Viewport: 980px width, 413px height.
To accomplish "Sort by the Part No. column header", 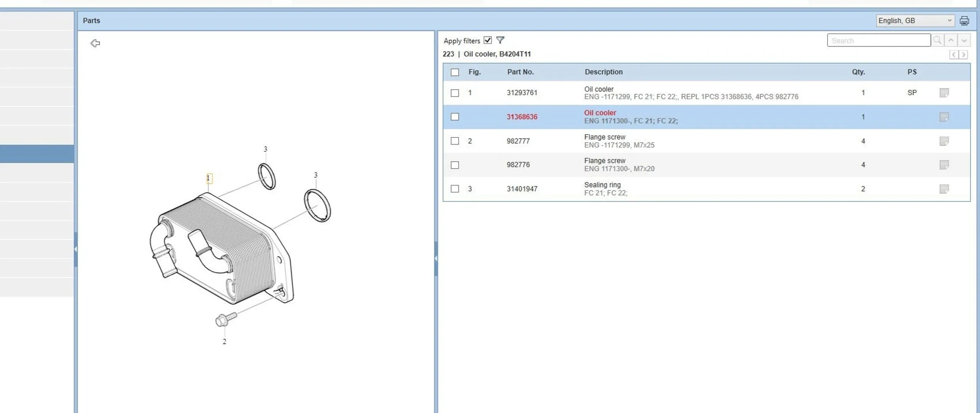I will 520,72.
